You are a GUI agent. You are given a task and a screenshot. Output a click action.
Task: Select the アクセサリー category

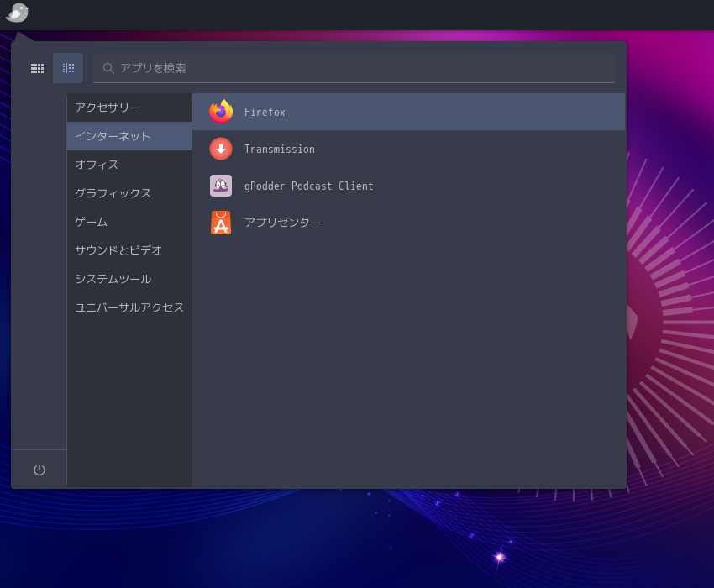point(129,108)
